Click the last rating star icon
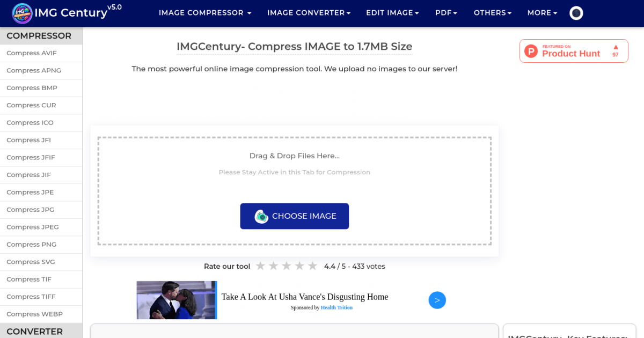This screenshot has width=644, height=338. pyautogui.click(x=313, y=266)
